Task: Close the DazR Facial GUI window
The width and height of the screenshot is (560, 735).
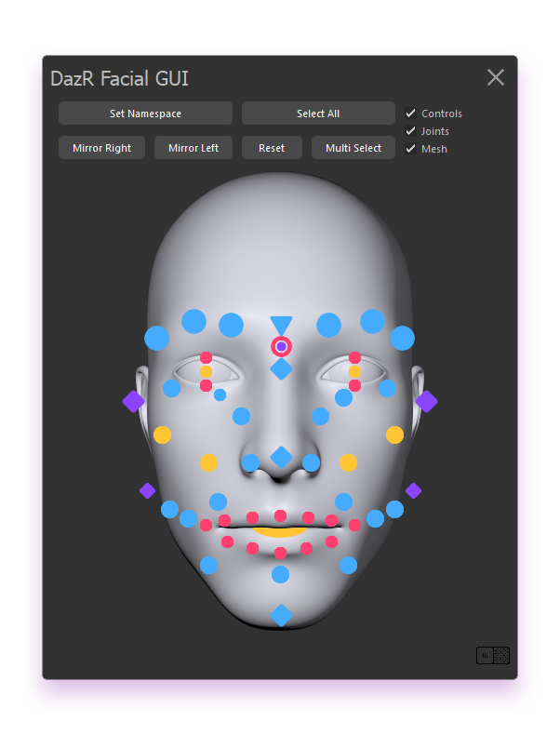Action: coord(495,77)
